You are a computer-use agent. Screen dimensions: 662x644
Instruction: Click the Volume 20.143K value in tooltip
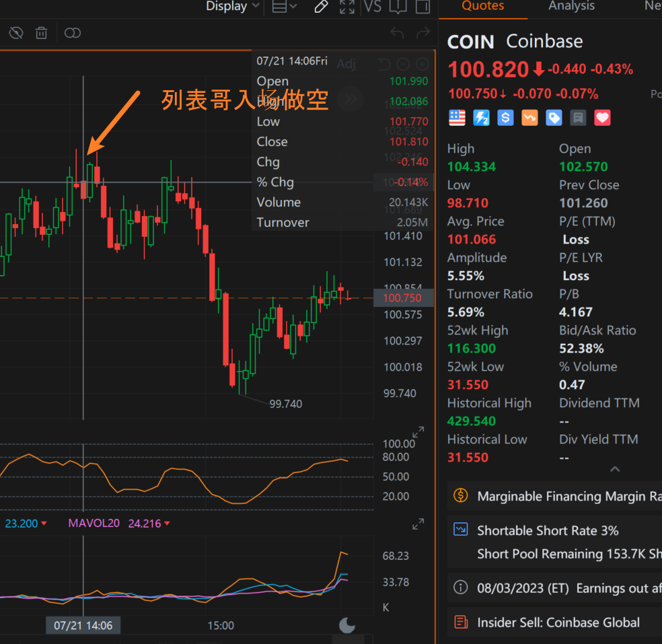coord(408,203)
